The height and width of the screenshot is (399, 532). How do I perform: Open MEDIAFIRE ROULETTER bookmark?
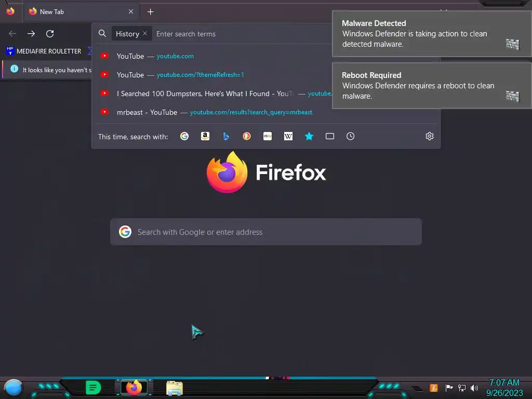pyautogui.click(x=44, y=51)
